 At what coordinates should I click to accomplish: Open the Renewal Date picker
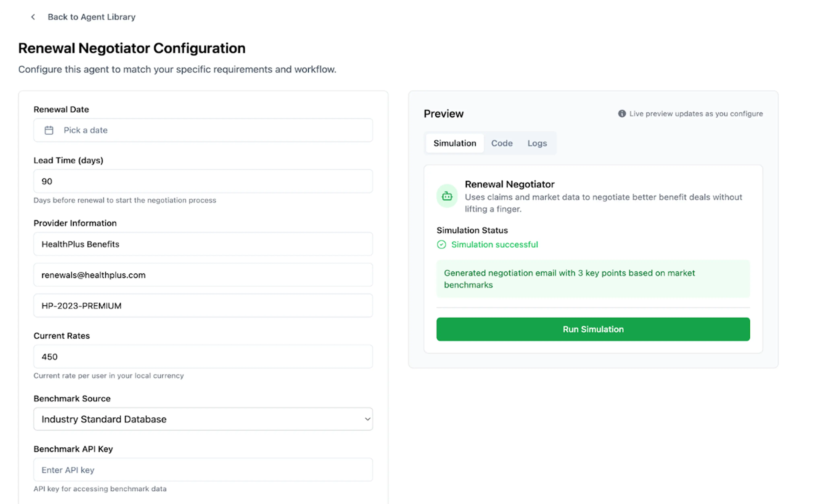click(x=203, y=130)
